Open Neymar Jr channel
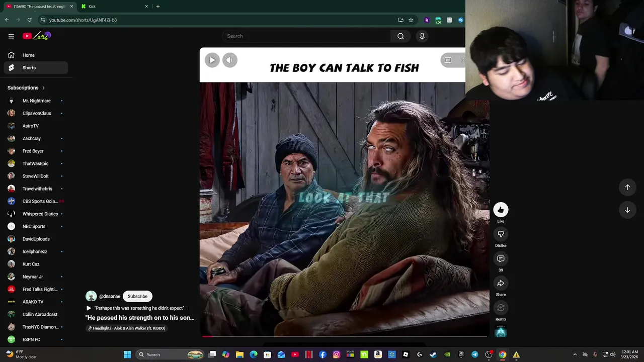The height and width of the screenshot is (362, 644). (35, 277)
